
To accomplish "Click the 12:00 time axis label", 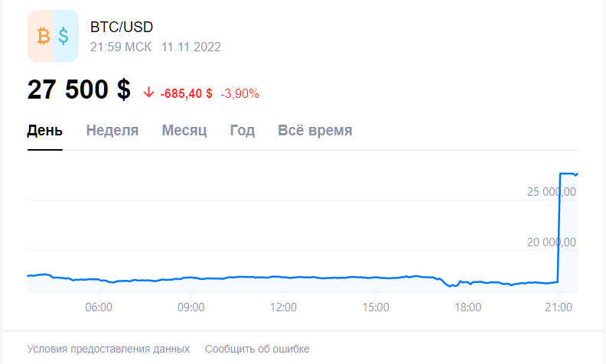I will 283,307.
